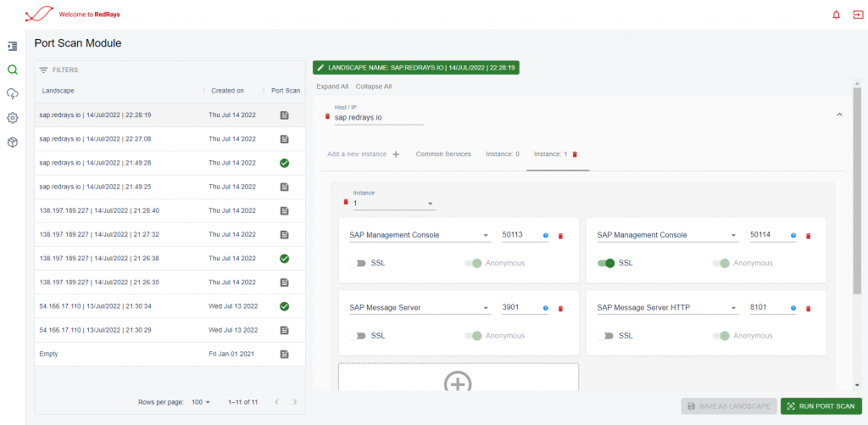Open SAP Message Server service dropdown
Screen dimensions: 868x425
click(420, 308)
